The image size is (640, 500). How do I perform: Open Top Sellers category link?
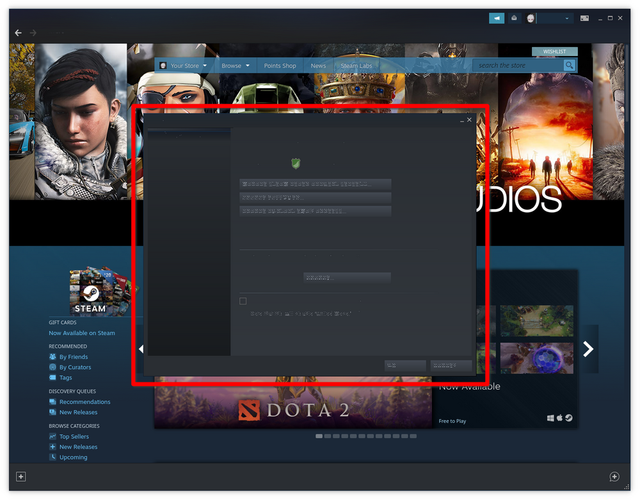(x=74, y=436)
